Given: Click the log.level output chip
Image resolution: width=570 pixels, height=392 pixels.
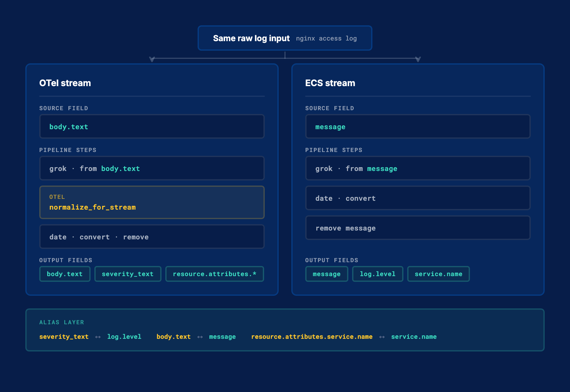Looking at the screenshot, I should [377, 274].
